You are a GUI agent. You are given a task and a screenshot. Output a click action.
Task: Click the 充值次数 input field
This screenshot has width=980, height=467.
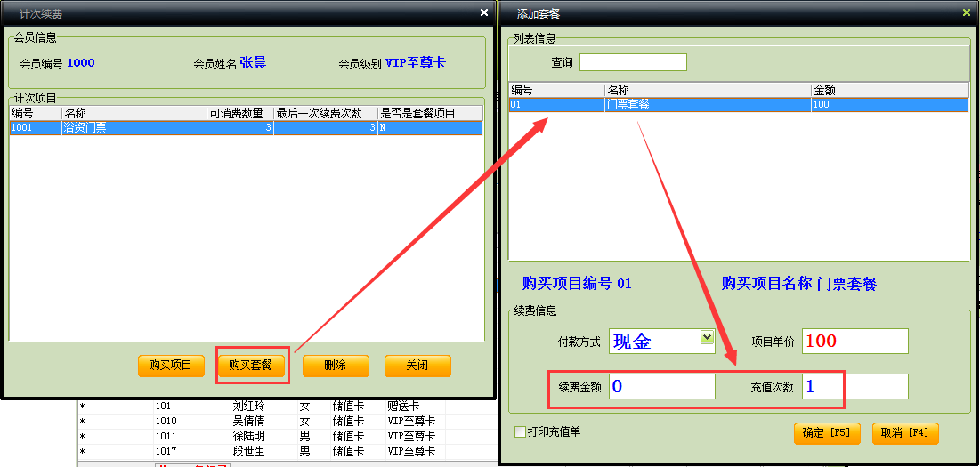pos(855,386)
